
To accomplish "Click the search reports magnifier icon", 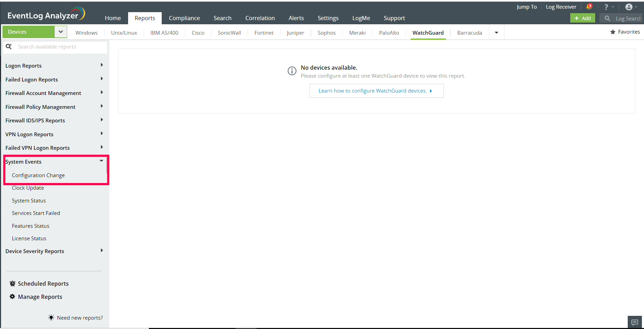I will click(9, 46).
